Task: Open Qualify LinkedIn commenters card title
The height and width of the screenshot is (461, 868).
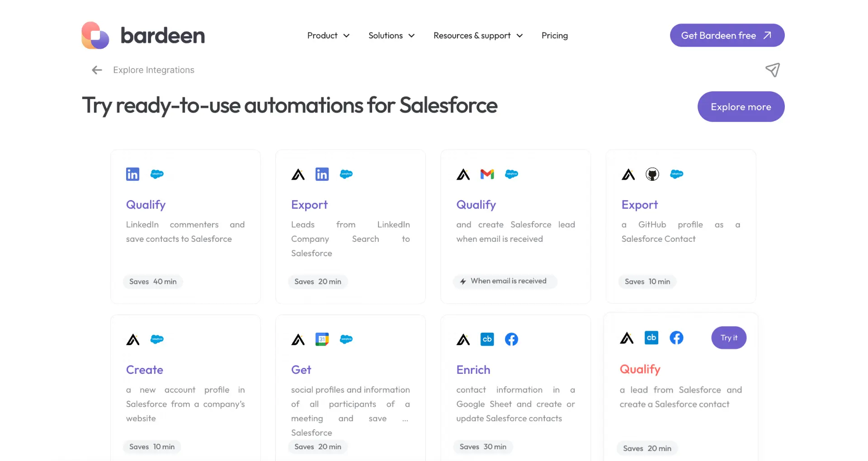Action: (146, 205)
